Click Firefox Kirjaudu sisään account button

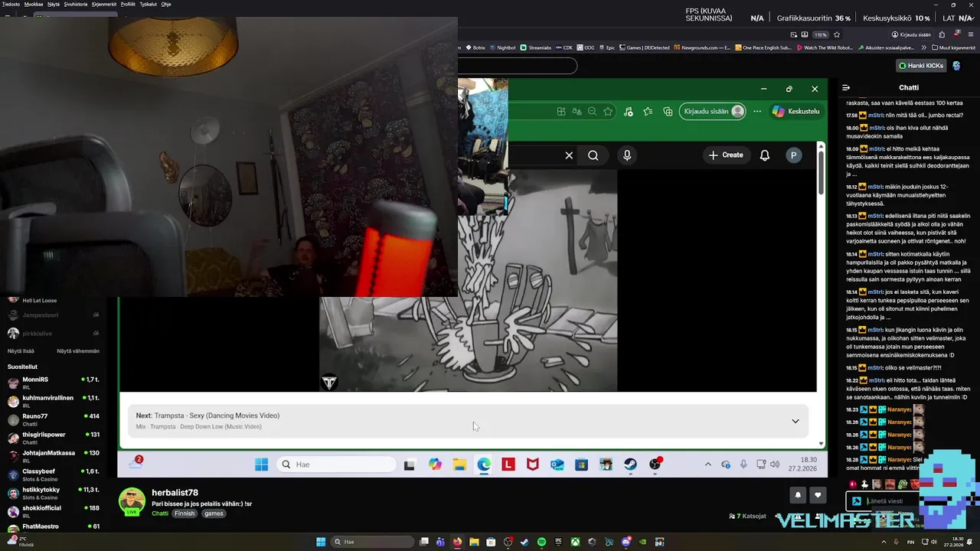(911, 34)
